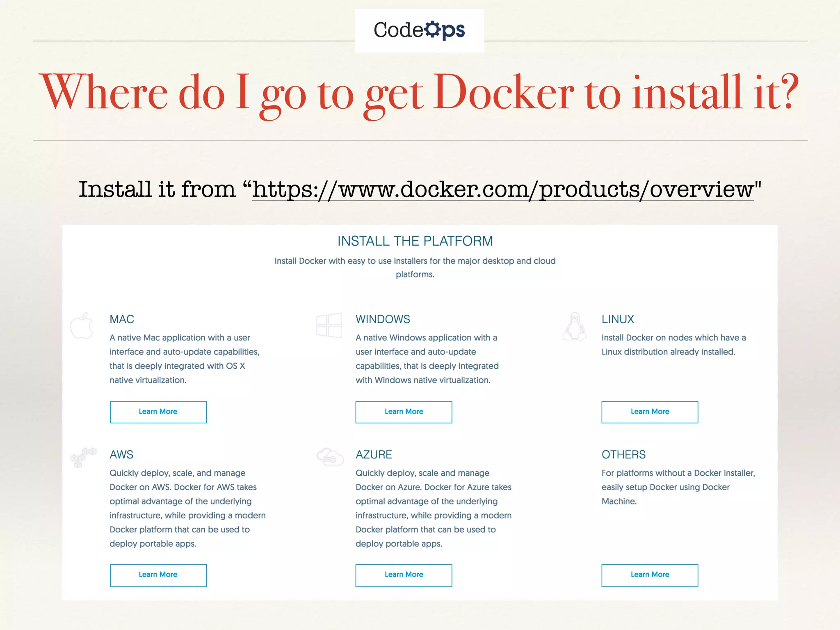Viewport: 840px width, 630px height.
Task: Click the Azure cloud icon
Action: 330,457
